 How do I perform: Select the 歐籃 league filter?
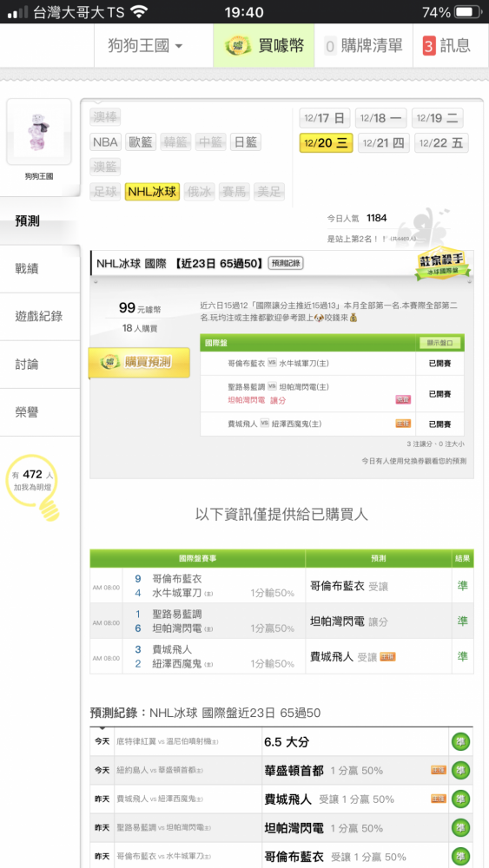point(141,142)
